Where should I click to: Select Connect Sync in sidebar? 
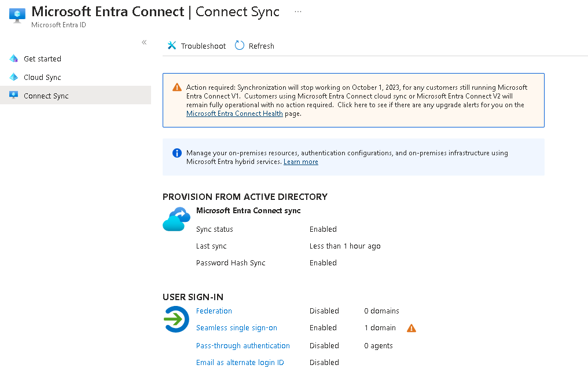75,96
